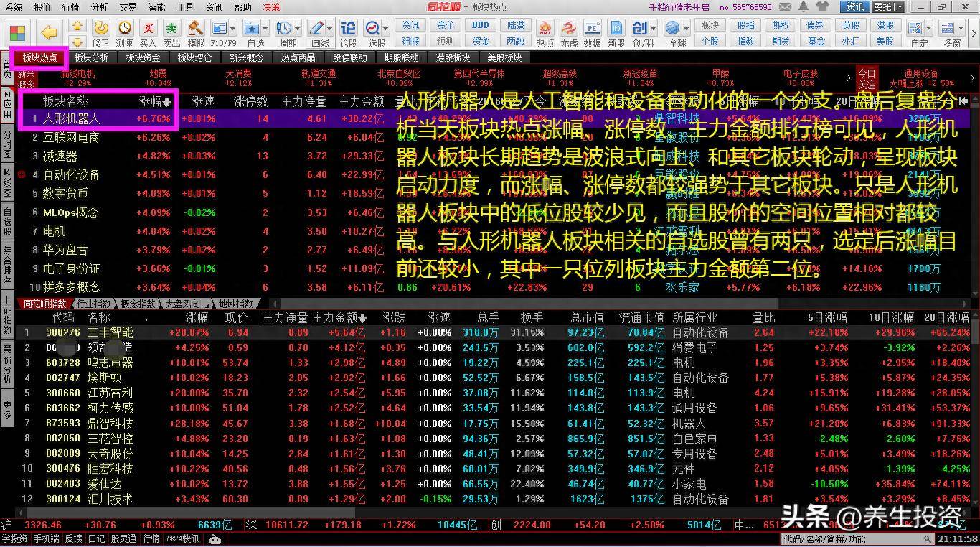Open the 系统 menu
Image resolution: width=980 pixels, height=547 pixels.
pyautogui.click(x=13, y=7)
